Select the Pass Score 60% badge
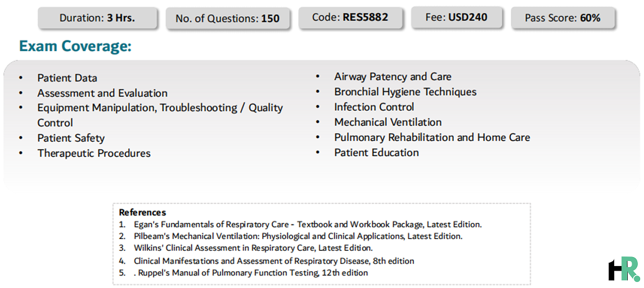 (x=562, y=18)
